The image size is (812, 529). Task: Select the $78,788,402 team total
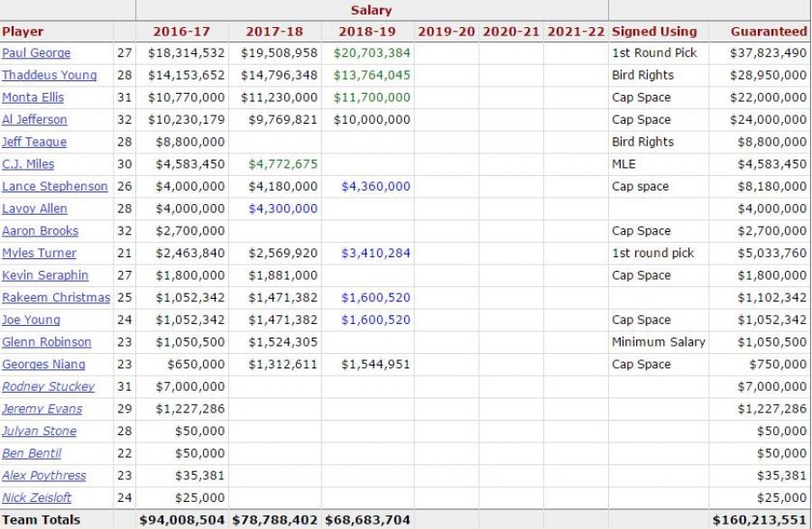[x=275, y=520]
